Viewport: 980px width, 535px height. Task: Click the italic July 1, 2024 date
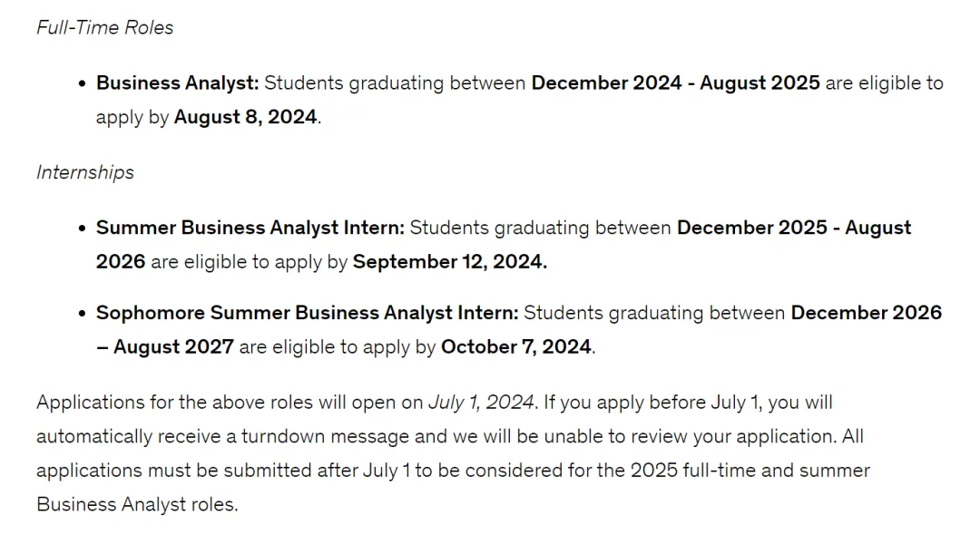(481, 402)
